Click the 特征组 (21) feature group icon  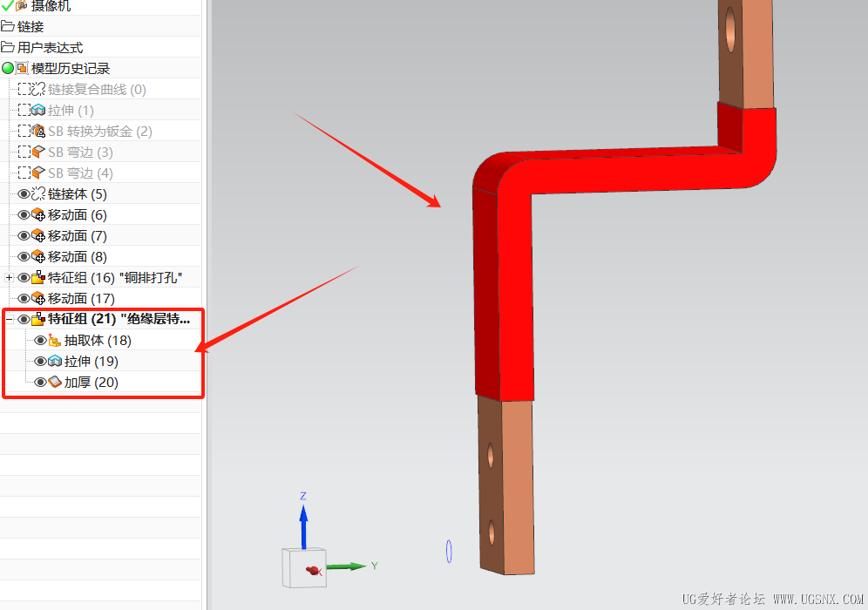coord(38,320)
